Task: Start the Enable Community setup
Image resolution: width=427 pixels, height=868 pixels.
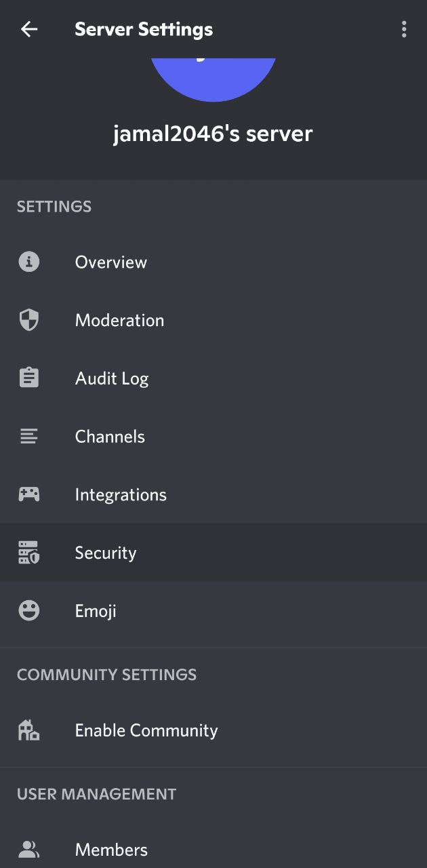Action: click(x=146, y=730)
